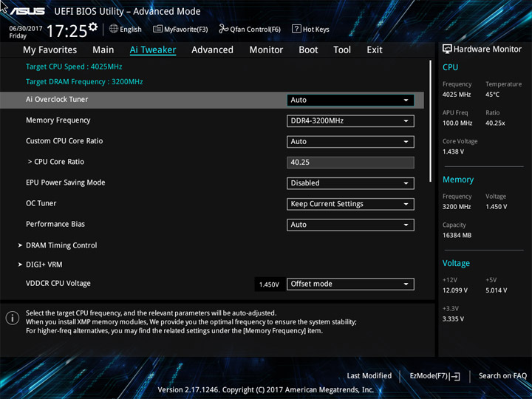Open MyFavorite(F3) list icon
Image resolution: width=532 pixels, height=399 pixels.
(157, 29)
